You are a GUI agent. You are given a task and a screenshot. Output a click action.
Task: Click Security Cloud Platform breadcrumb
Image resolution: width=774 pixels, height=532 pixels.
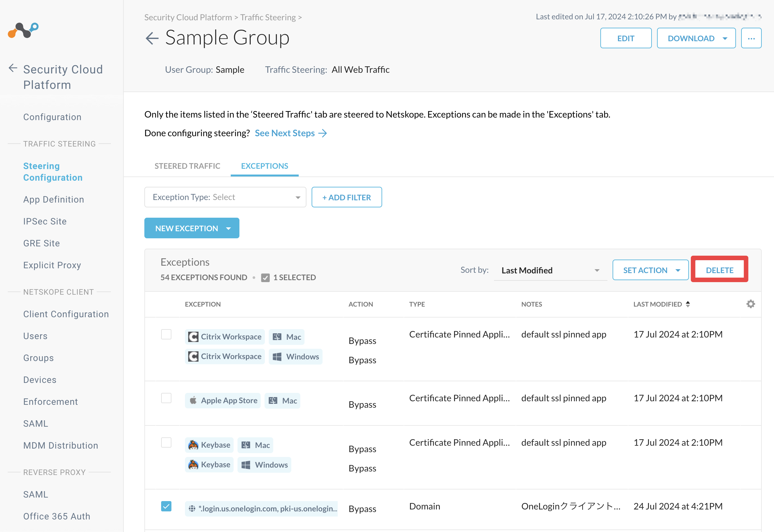(x=188, y=17)
